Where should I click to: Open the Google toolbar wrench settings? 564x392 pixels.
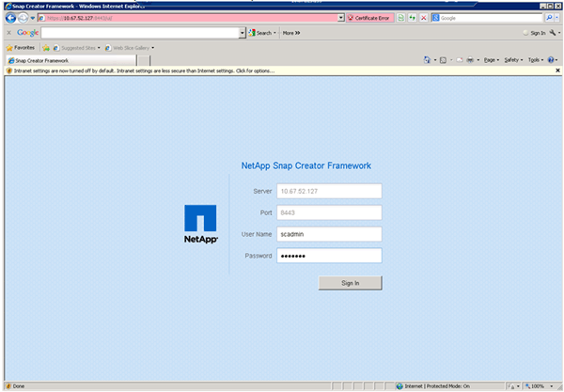click(x=555, y=33)
